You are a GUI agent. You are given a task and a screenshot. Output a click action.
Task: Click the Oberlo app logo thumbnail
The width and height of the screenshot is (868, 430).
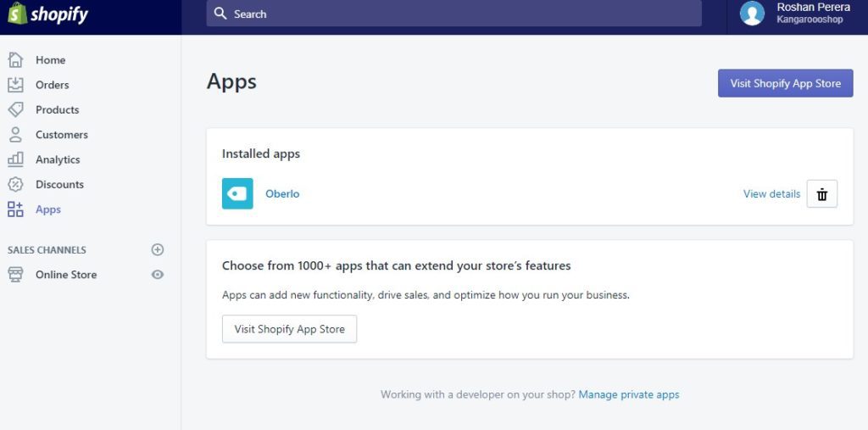click(237, 193)
